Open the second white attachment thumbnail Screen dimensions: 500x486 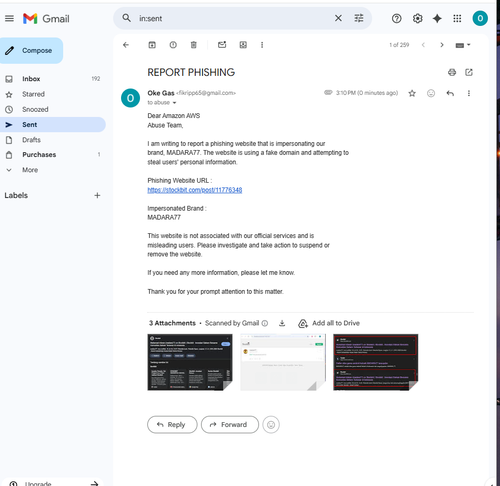pyautogui.click(x=283, y=362)
